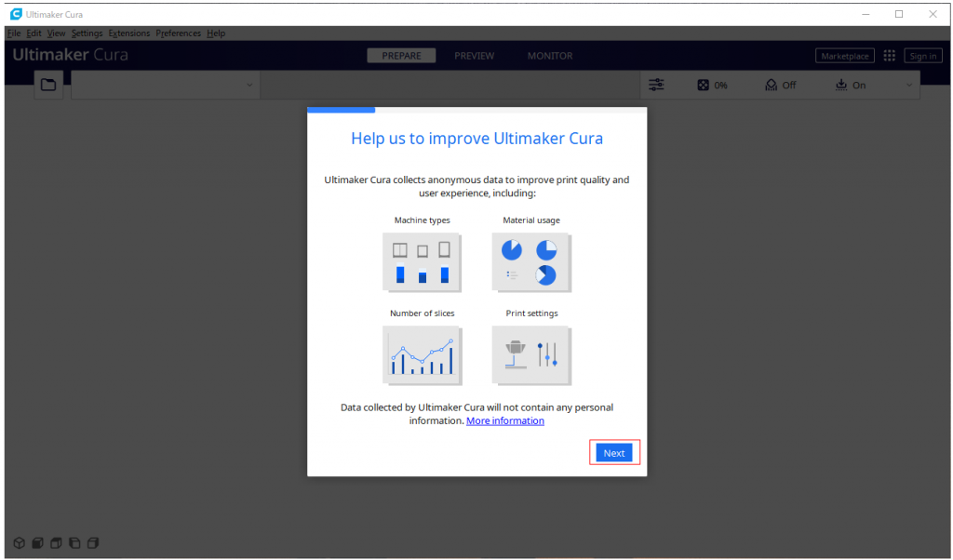Viewport: 953px width, 560px height.
Task: Click the 'Help us to improve Ultimaker Cura' heading
Action: click(x=477, y=139)
